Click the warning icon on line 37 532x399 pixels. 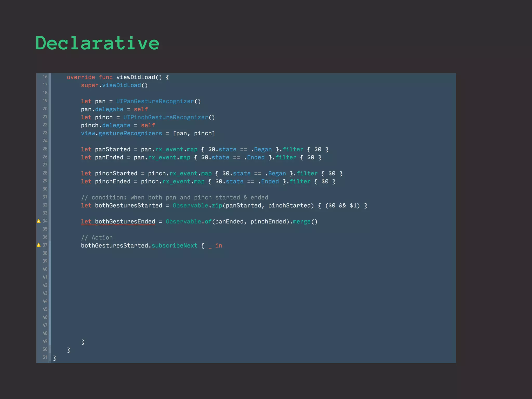[38, 245]
